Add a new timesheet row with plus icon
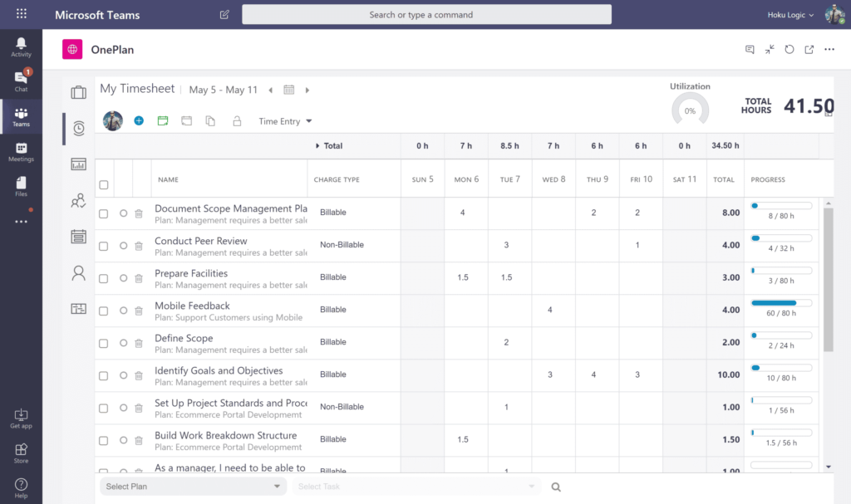Image resolution: width=851 pixels, height=504 pixels. tap(139, 121)
